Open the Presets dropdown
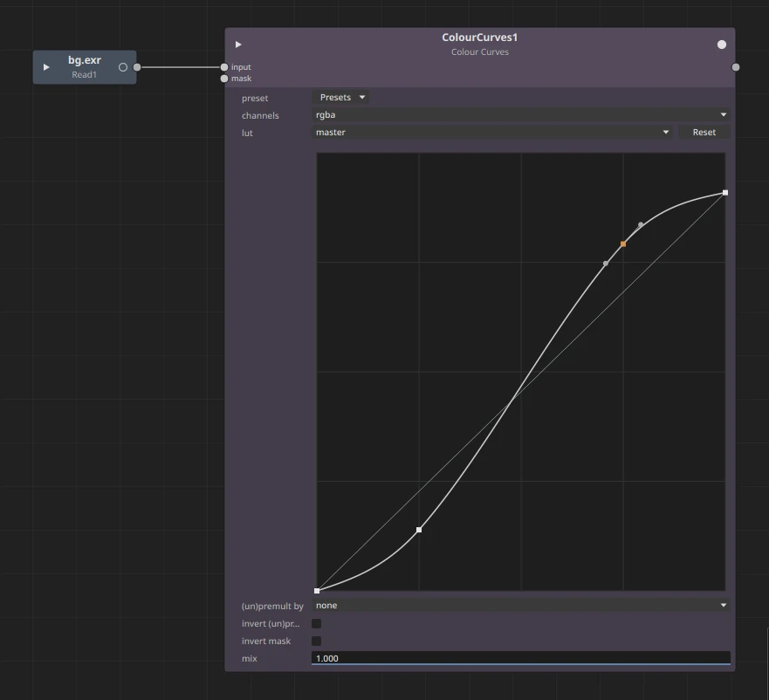Image resolution: width=769 pixels, height=700 pixels. pos(340,97)
